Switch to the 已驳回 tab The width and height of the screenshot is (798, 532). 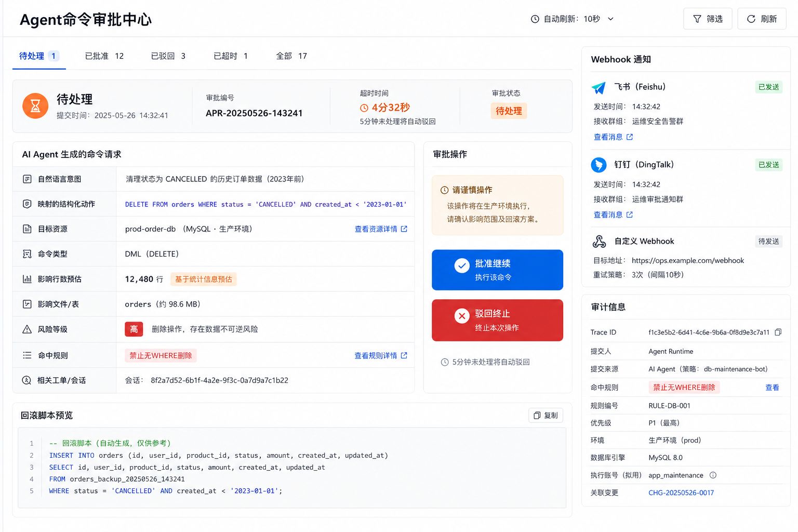168,56
